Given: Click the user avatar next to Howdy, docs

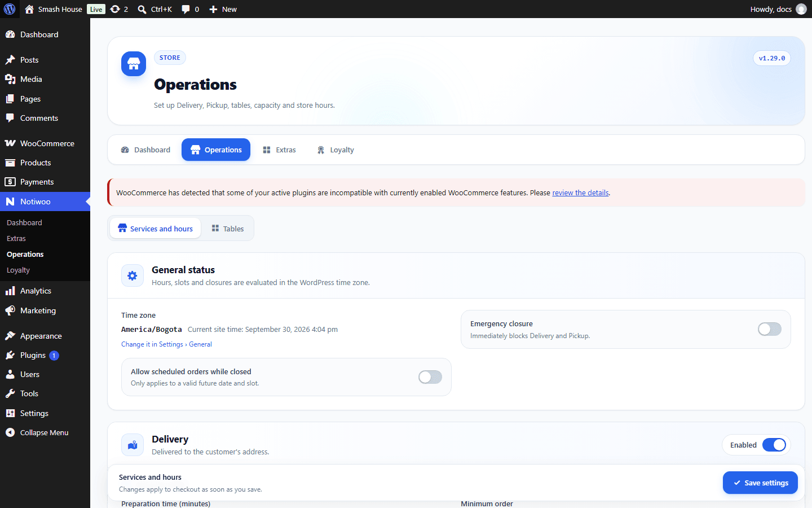Looking at the screenshot, I should (x=801, y=9).
